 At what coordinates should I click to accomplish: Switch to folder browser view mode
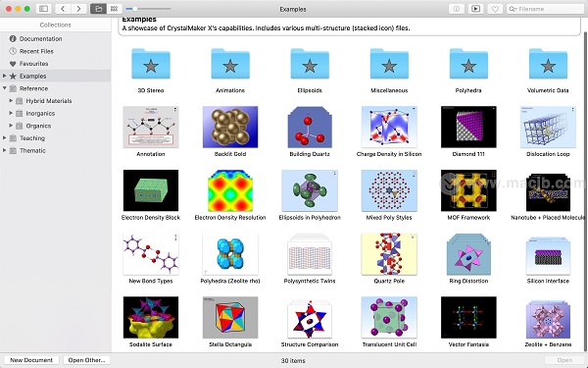[98, 9]
